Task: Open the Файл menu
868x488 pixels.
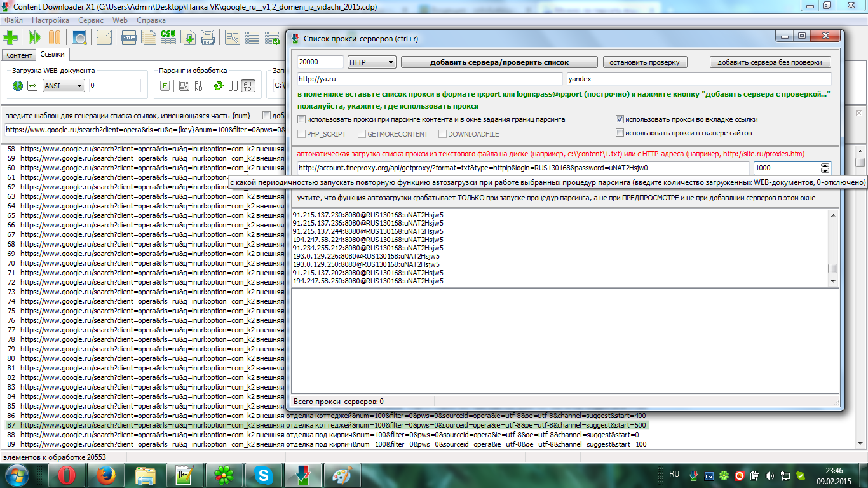Action: pyautogui.click(x=13, y=20)
